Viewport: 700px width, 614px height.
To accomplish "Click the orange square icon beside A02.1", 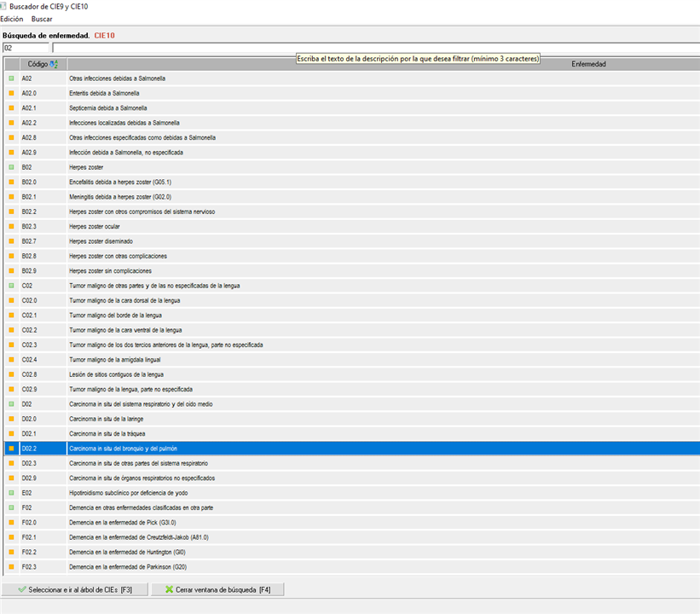I will [11, 108].
